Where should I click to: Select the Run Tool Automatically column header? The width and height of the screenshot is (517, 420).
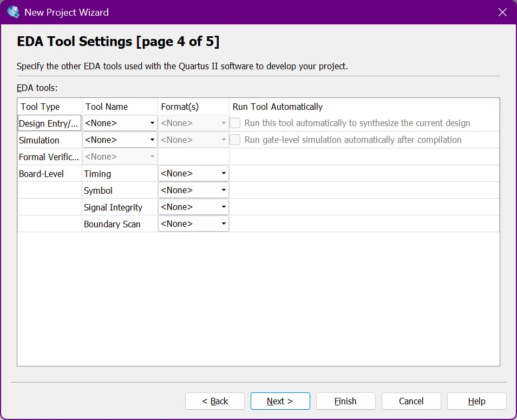click(x=364, y=107)
